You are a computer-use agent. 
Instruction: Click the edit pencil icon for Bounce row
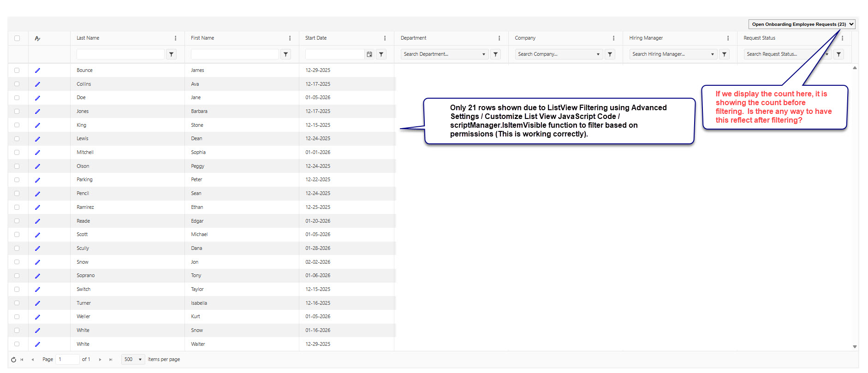pyautogui.click(x=37, y=71)
